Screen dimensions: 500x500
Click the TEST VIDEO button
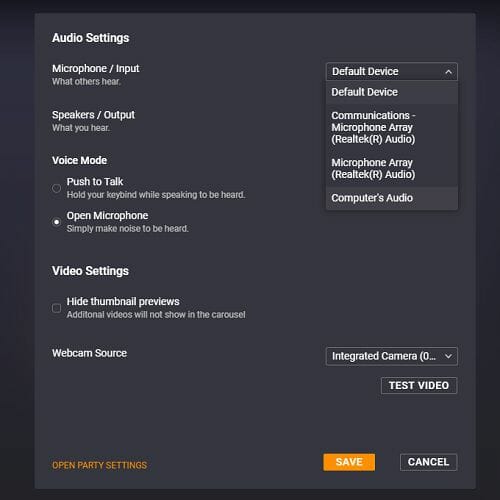419,386
